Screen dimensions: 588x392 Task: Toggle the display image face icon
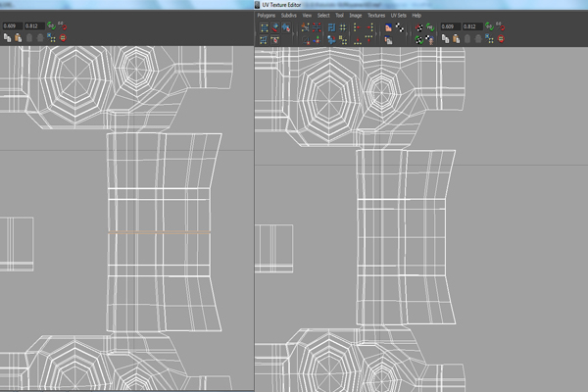point(388,27)
